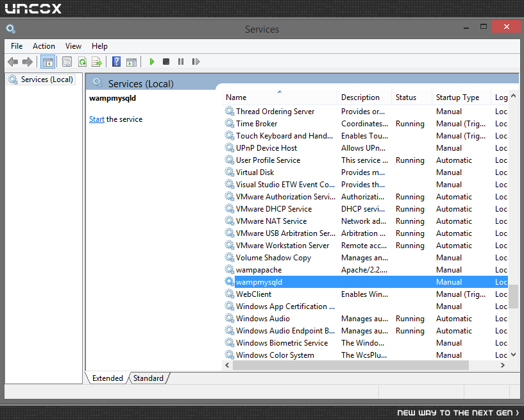Switch to the Extended tab
The height and width of the screenshot is (420, 524).
coord(108,378)
